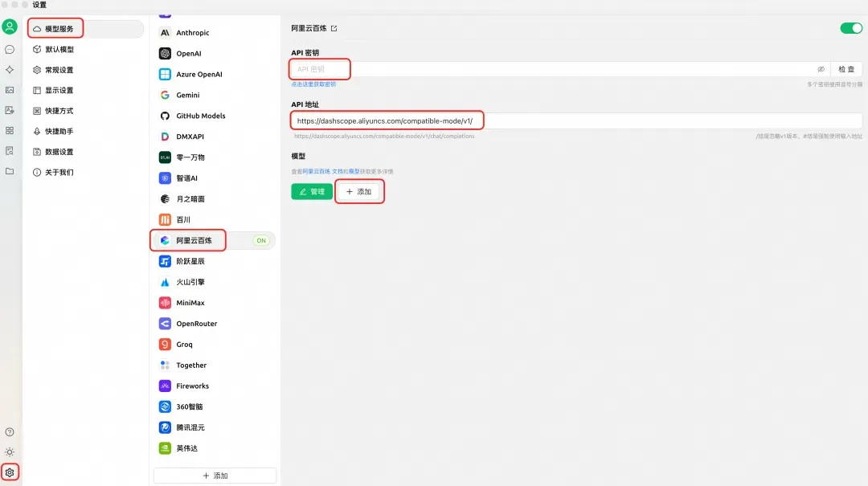868x486 pixels.
Task: Select OpenRouter provider name
Action: click(x=197, y=323)
